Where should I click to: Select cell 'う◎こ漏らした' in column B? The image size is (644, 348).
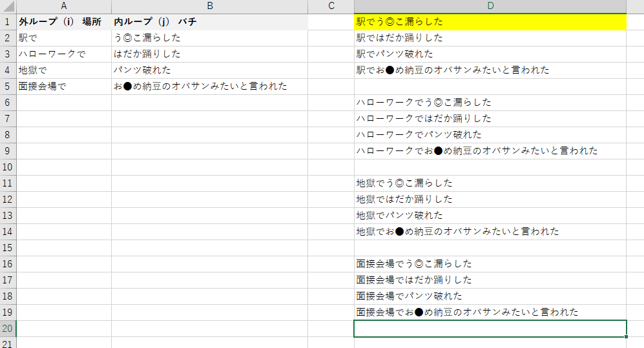point(209,37)
